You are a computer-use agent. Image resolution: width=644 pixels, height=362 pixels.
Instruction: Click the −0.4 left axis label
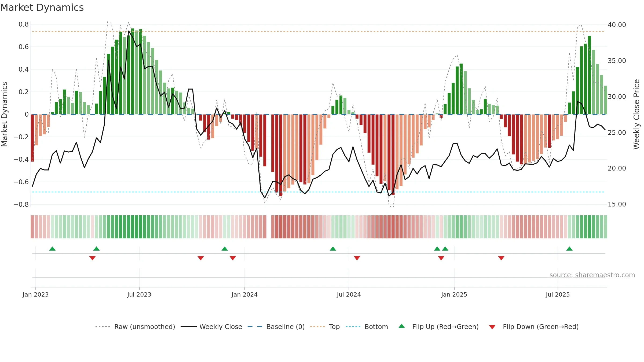pos(21,160)
